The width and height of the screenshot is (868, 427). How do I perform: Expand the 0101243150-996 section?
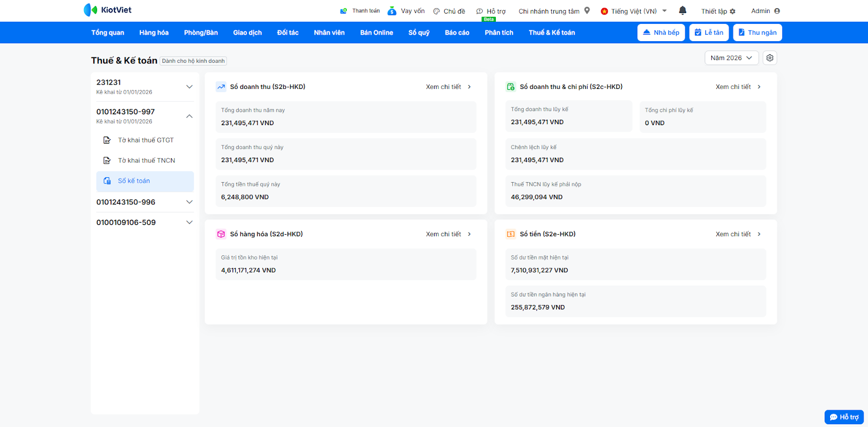[189, 202]
